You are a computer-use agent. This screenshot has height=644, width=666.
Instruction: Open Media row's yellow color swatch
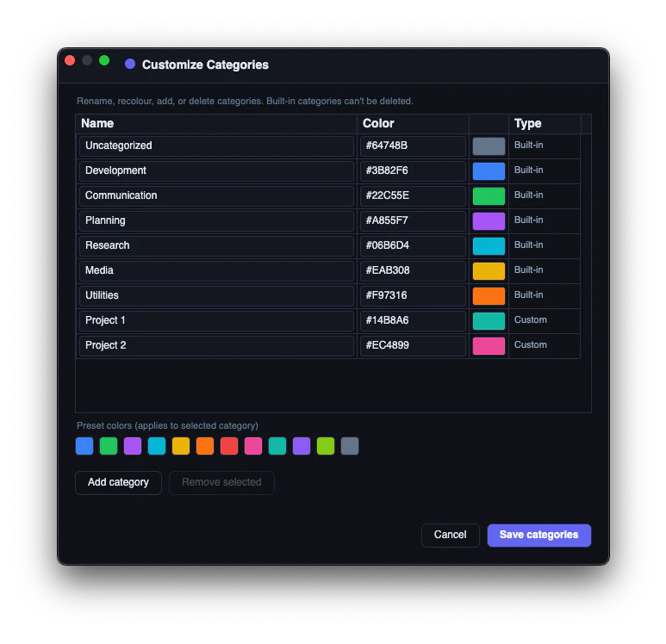pos(489,271)
